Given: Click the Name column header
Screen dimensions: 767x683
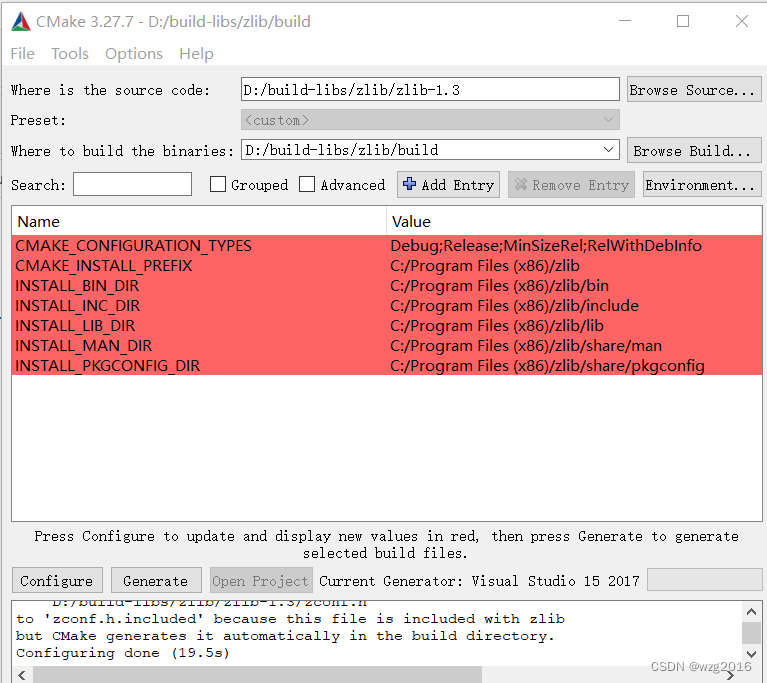Looking at the screenshot, I should (199, 221).
